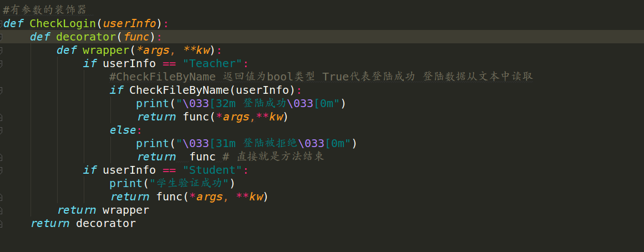Viewport: 644px width, 252px height.
Task: Click the highlighted func parameter of decorator
Action: 136,37
